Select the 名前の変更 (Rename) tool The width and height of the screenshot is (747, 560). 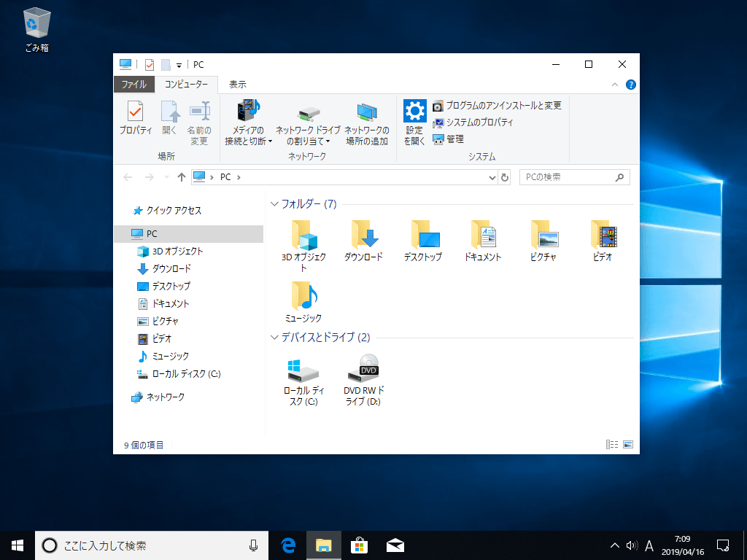pyautogui.click(x=199, y=124)
